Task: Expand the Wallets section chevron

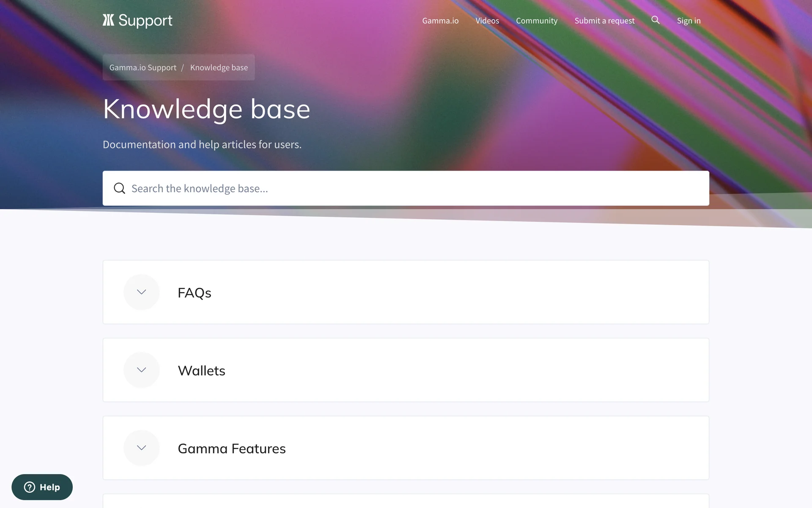Action: [x=142, y=370]
